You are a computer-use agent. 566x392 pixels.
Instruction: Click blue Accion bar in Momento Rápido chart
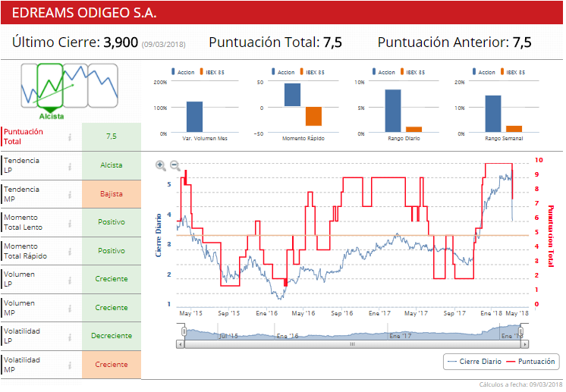(x=292, y=95)
